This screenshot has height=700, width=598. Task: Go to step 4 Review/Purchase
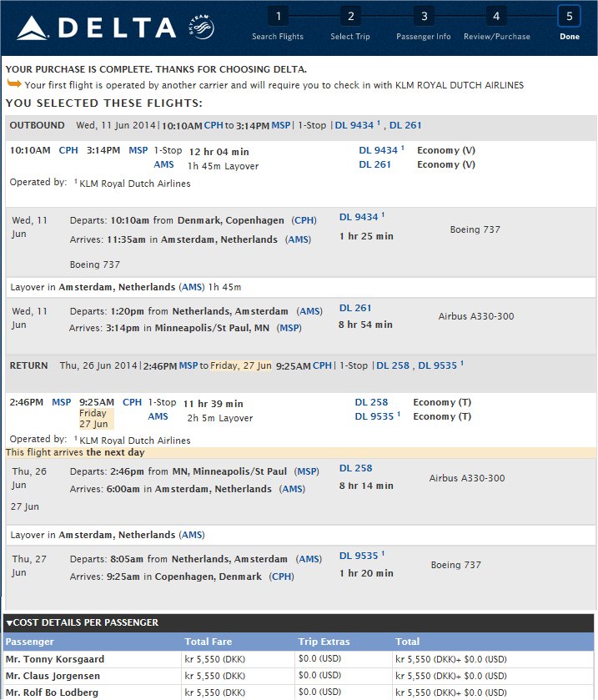(x=497, y=25)
